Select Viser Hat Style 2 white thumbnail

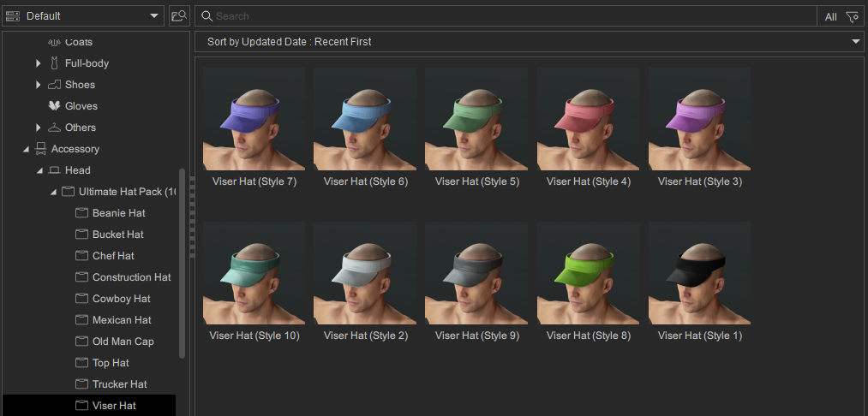click(x=365, y=273)
